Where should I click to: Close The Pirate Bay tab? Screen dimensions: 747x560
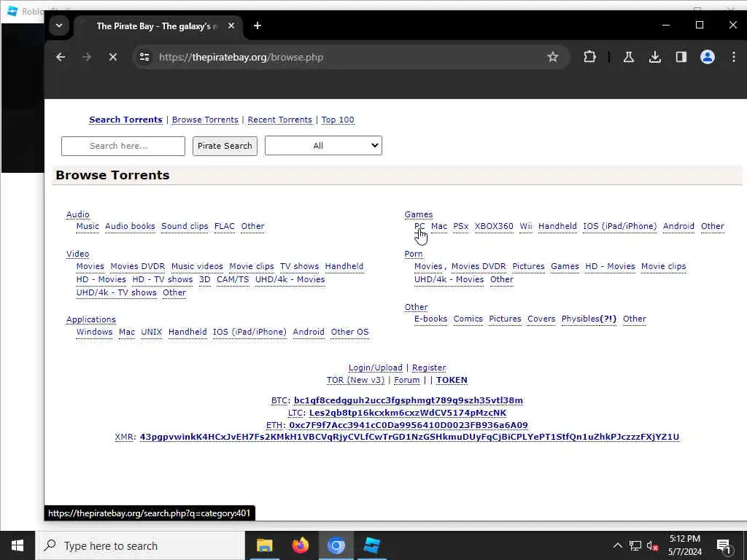pos(231,26)
